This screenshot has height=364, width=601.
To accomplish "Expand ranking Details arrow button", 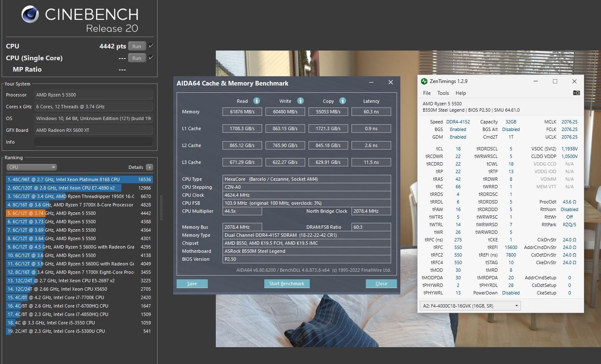I will pyautogui.click(x=149, y=167).
